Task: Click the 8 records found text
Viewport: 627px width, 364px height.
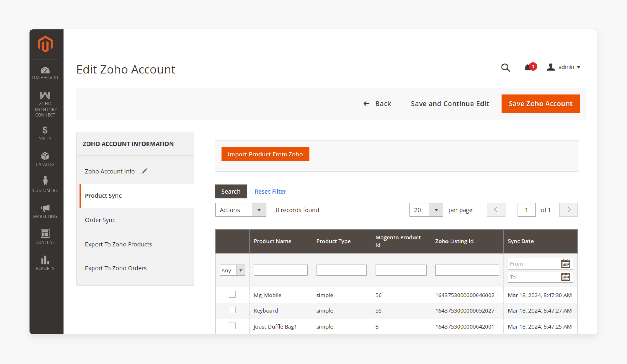Action: [x=297, y=210]
